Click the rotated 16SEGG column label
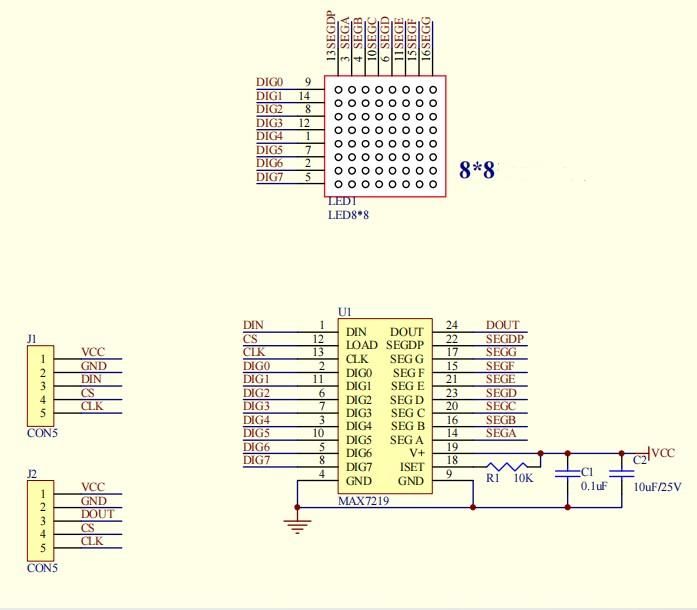 coord(425,38)
